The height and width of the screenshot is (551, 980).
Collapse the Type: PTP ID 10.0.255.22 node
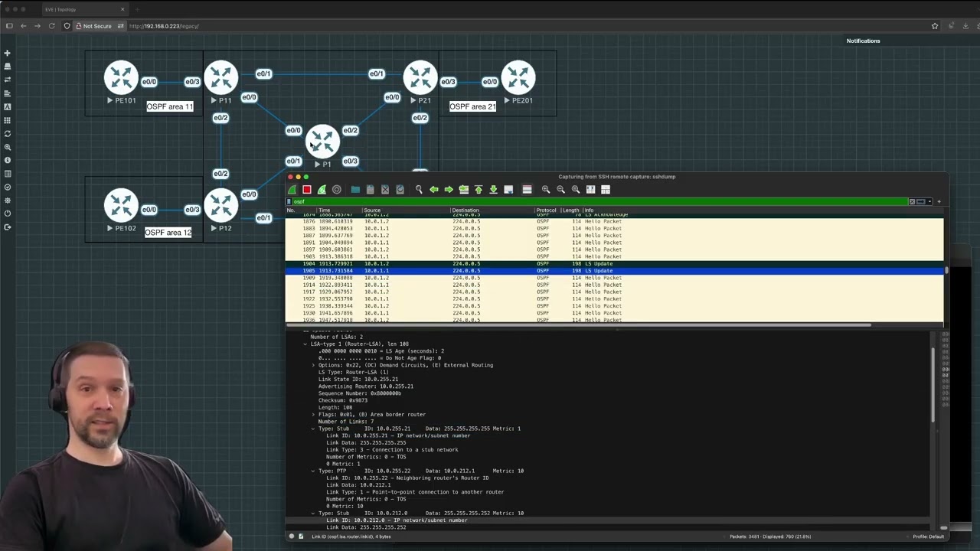click(313, 471)
